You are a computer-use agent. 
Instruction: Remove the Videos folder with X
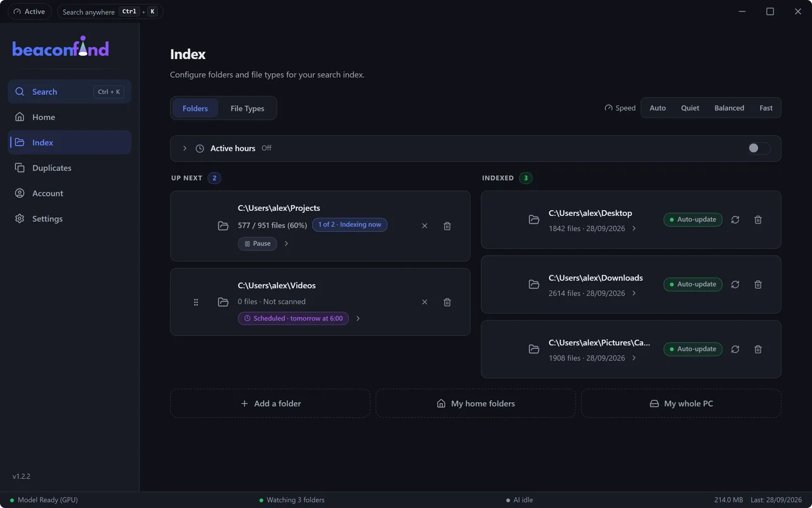424,302
